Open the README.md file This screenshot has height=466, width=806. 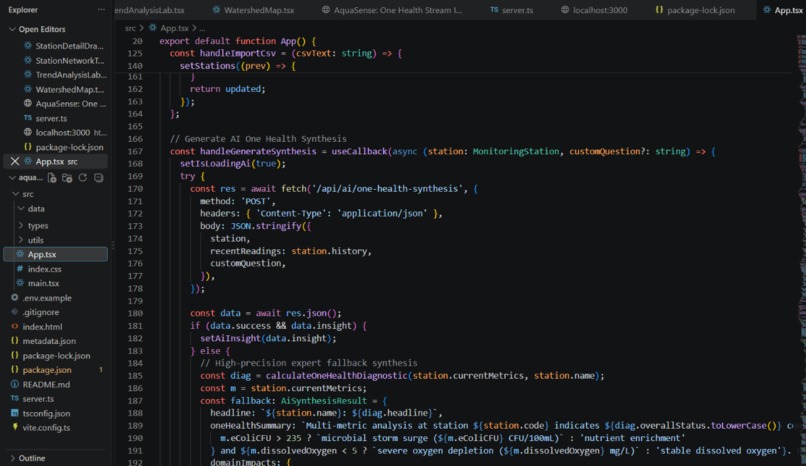[46, 384]
